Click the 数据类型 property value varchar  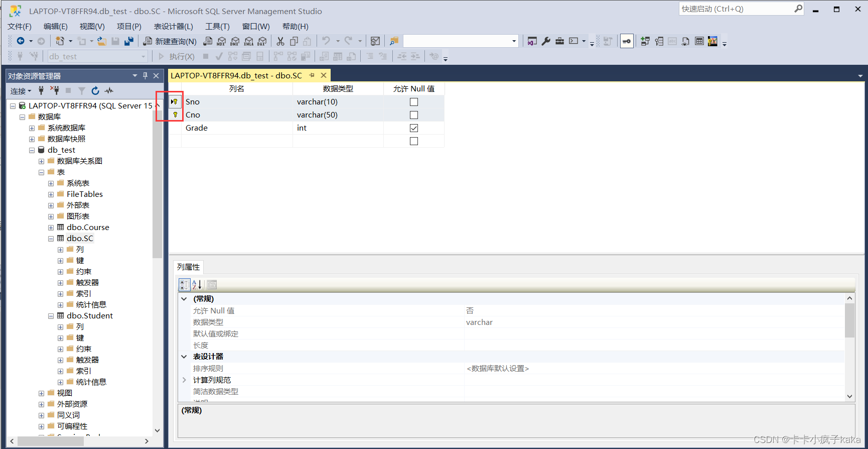479,322
